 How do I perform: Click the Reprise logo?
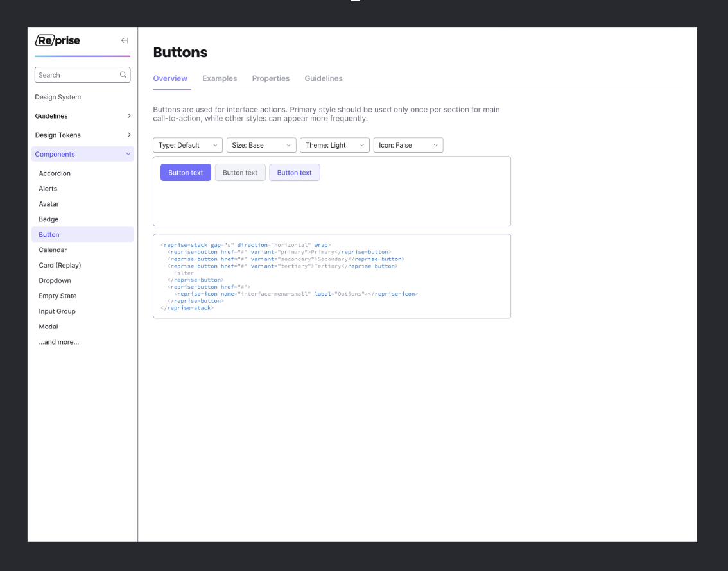pos(58,40)
